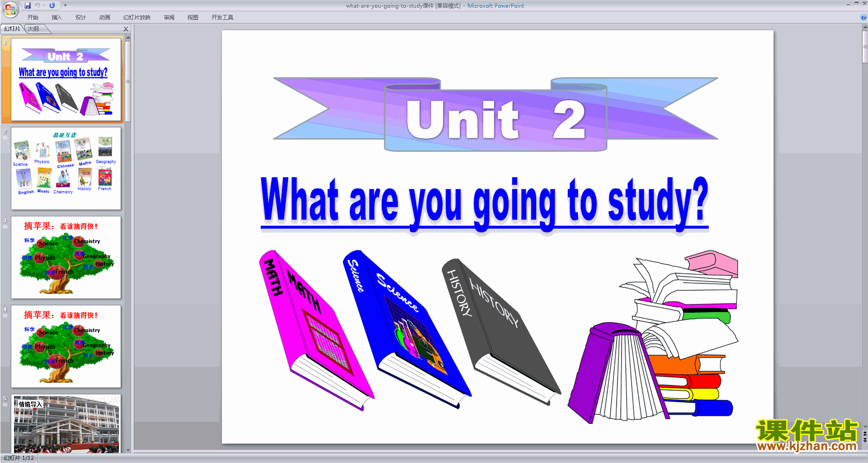Image resolution: width=868 pixels, height=463 pixels.
Task: Save the presentation with the floppy icon
Action: click(28, 5)
